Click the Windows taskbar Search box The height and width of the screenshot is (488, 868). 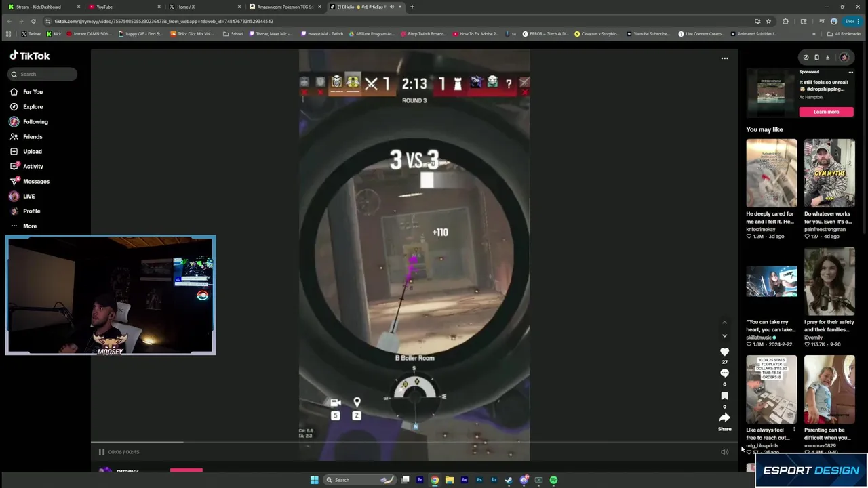pyautogui.click(x=359, y=480)
